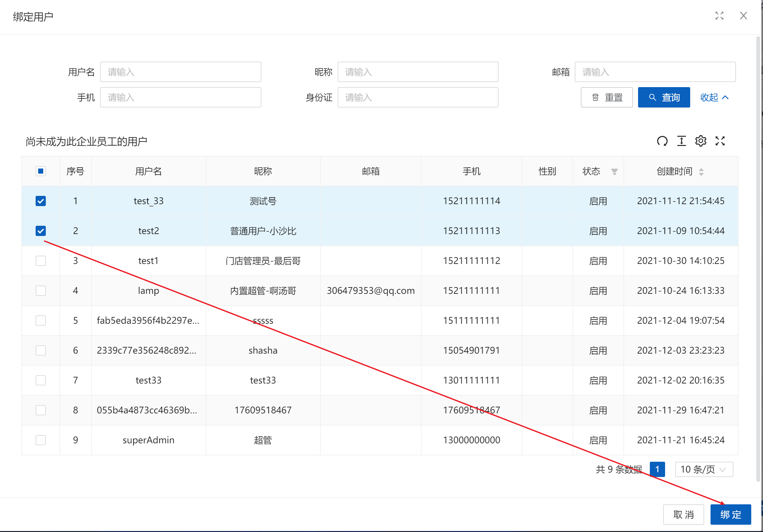Close the 绑定用户 dialog
This screenshot has width=763, height=532.
point(743,16)
